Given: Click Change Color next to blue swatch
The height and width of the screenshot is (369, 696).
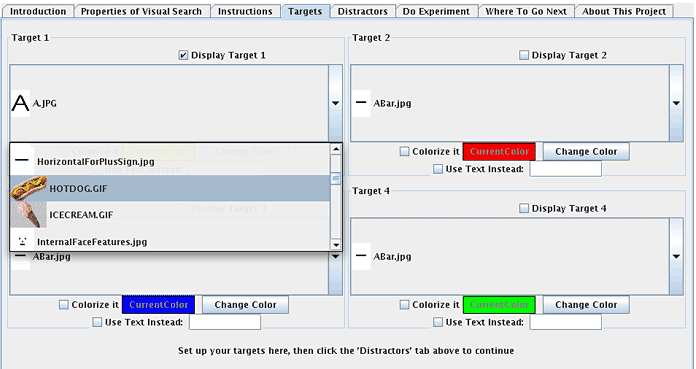Looking at the screenshot, I should pyautogui.click(x=245, y=305).
